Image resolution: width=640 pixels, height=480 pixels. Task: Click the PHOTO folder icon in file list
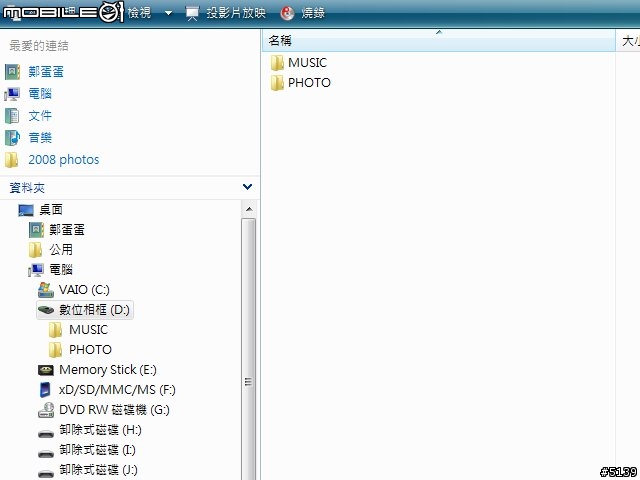(x=277, y=83)
